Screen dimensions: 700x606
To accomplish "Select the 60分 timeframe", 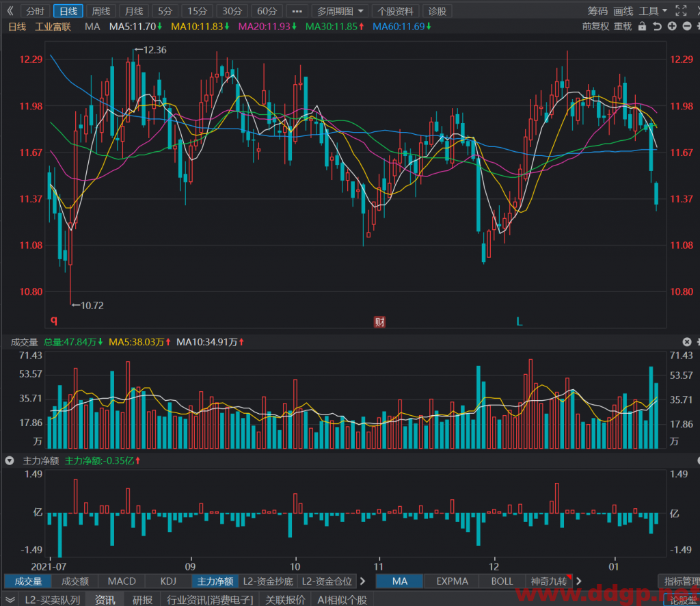I will [x=267, y=11].
